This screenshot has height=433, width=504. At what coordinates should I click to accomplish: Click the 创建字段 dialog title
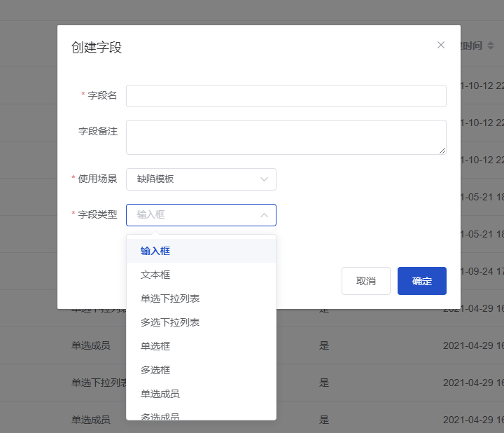point(97,48)
